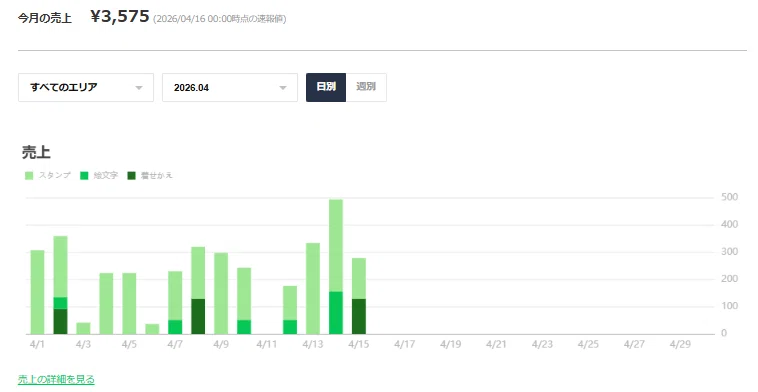Click the 4/17 x-axis date label
Image resolution: width=758 pixels, height=392 pixels.
pos(405,345)
